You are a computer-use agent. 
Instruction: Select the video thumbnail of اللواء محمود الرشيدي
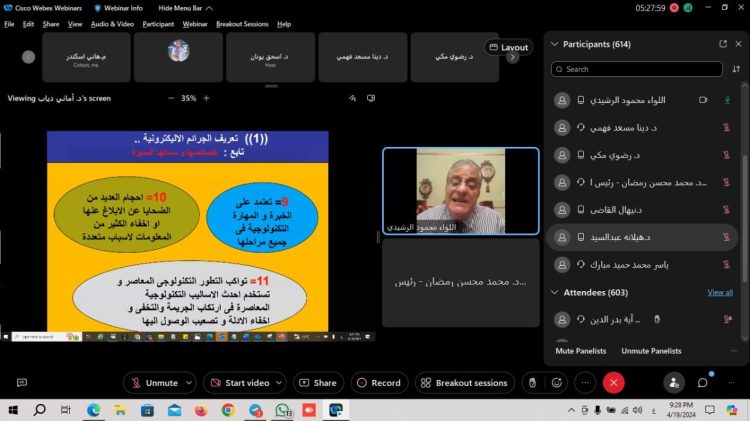(x=461, y=191)
